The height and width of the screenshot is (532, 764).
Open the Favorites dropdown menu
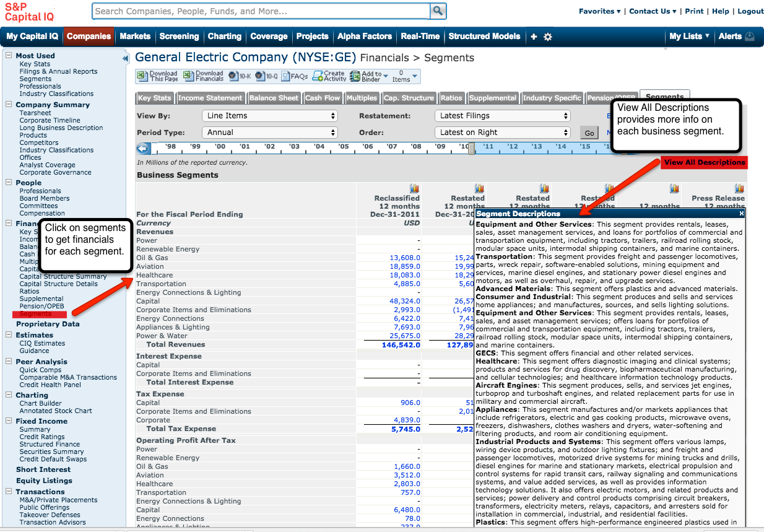[x=600, y=11]
